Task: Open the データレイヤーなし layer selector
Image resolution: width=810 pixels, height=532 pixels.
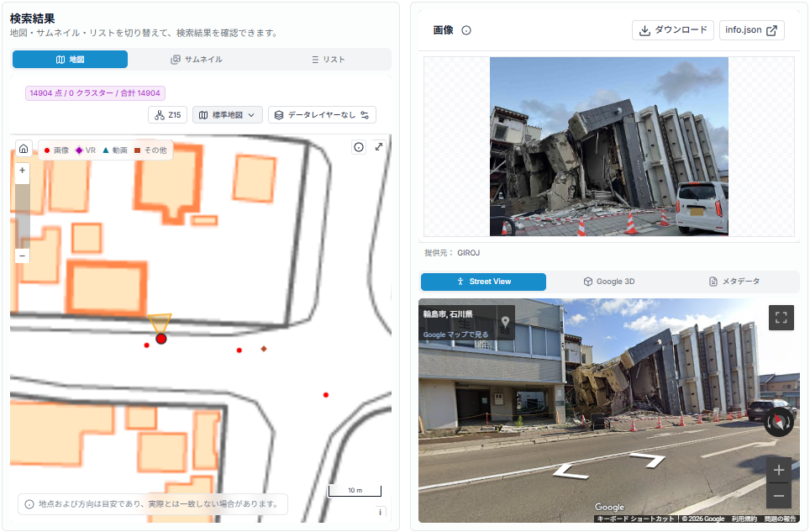Action: point(322,114)
